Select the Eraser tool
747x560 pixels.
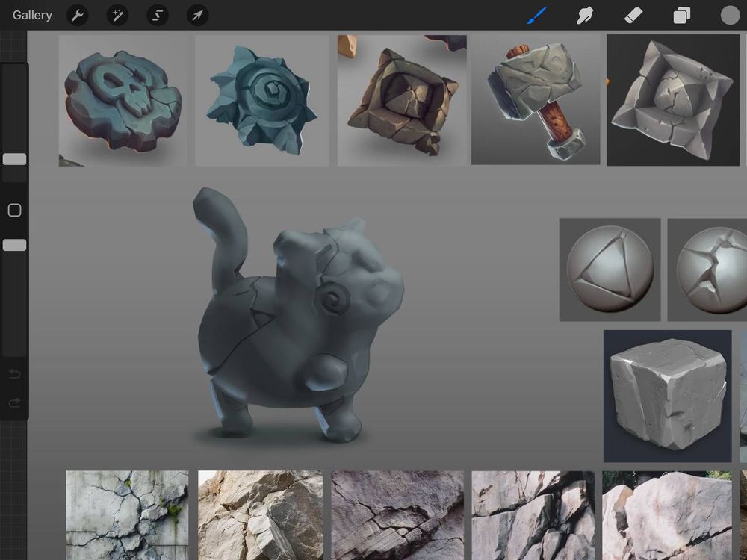pyautogui.click(x=633, y=15)
